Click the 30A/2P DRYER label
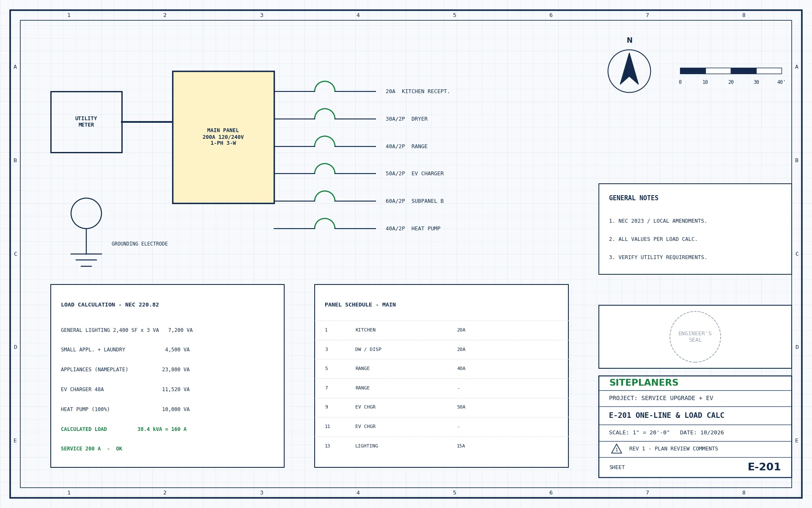 pos(406,119)
